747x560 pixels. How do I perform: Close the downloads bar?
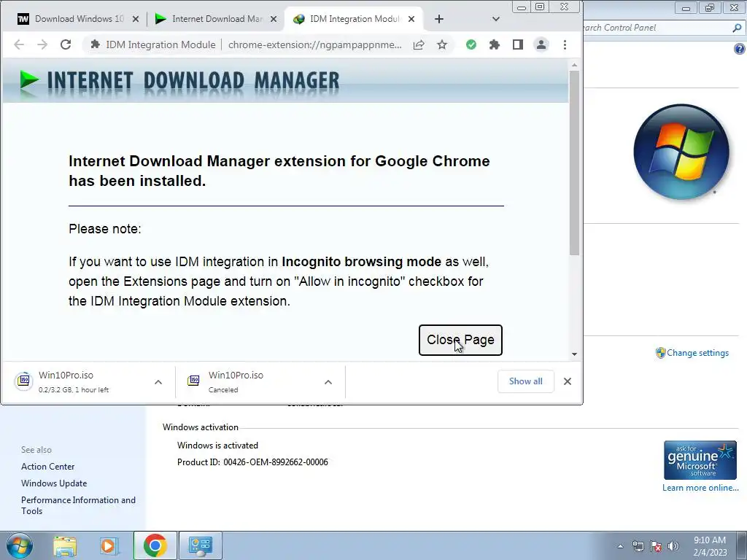pos(568,381)
